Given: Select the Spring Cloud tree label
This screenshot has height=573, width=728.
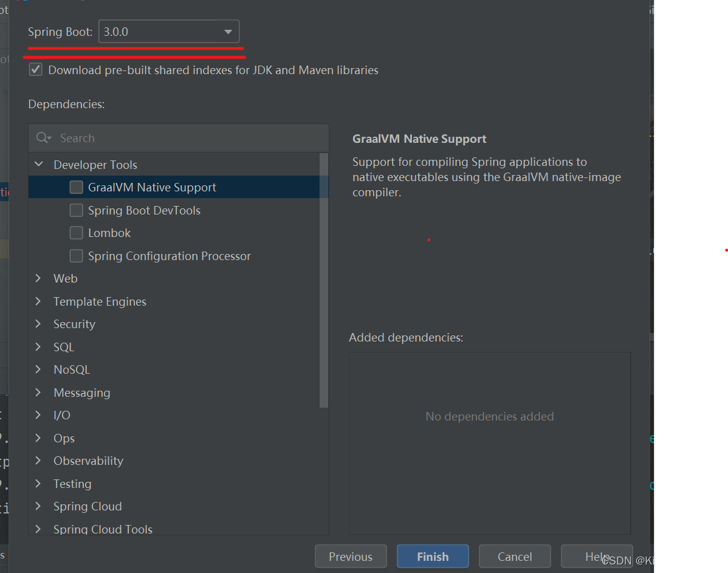Looking at the screenshot, I should coord(88,506).
